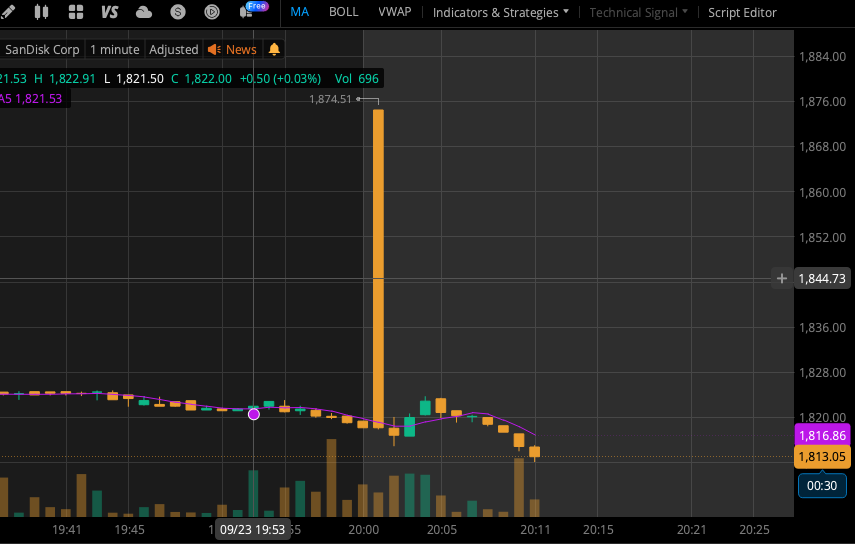The width and height of the screenshot is (855, 544).
Task: Click the 09/23 19:53 time label
Action: pos(252,530)
